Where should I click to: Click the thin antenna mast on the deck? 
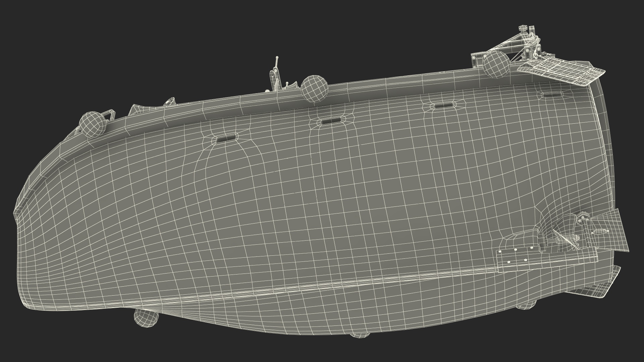point(277,64)
